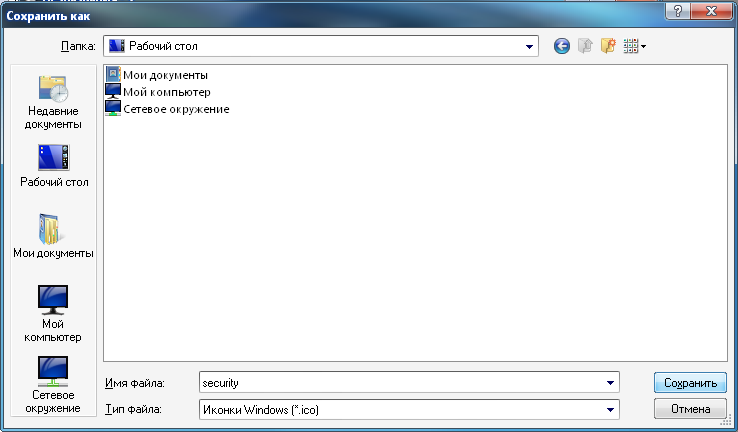Click the Help question mark button
738x432 pixels.
677,10
